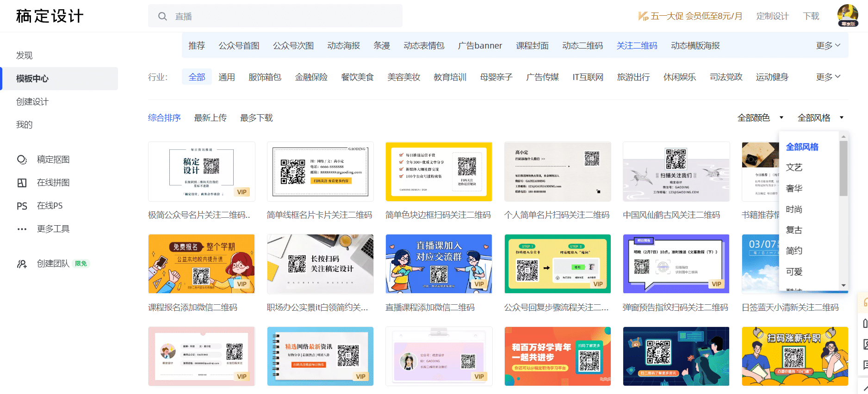Focus the 直播 search field
Screen dimensions: 868x394
pos(275,16)
